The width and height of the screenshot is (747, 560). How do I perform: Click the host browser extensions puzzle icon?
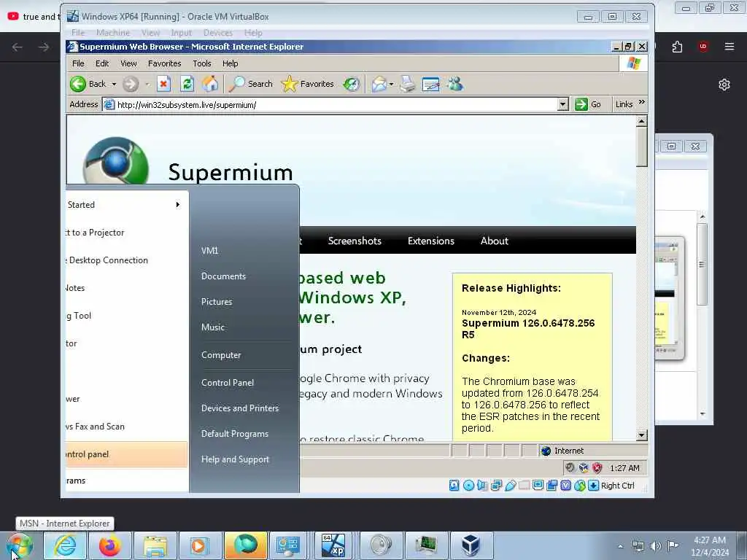(677, 47)
